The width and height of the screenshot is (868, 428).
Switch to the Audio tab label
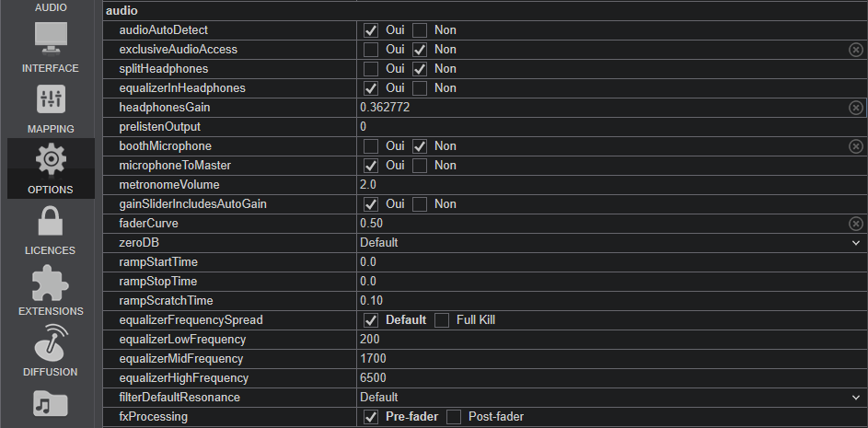51,7
